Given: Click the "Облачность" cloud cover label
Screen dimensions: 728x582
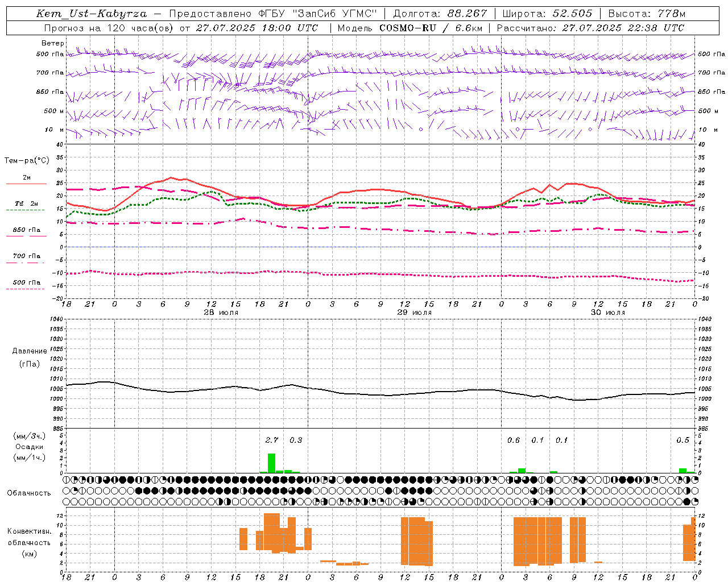Looking at the screenshot, I should (x=29, y=493).
